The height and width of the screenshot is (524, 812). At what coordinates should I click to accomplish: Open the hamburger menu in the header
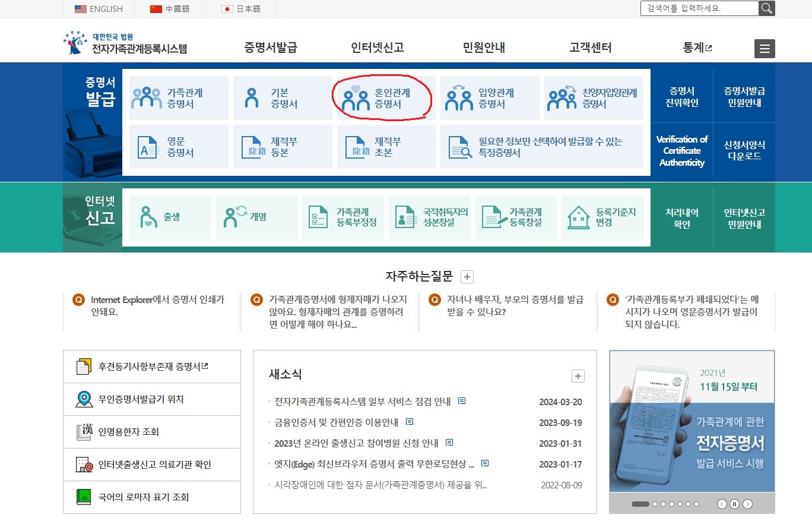[x=764, y=49]
